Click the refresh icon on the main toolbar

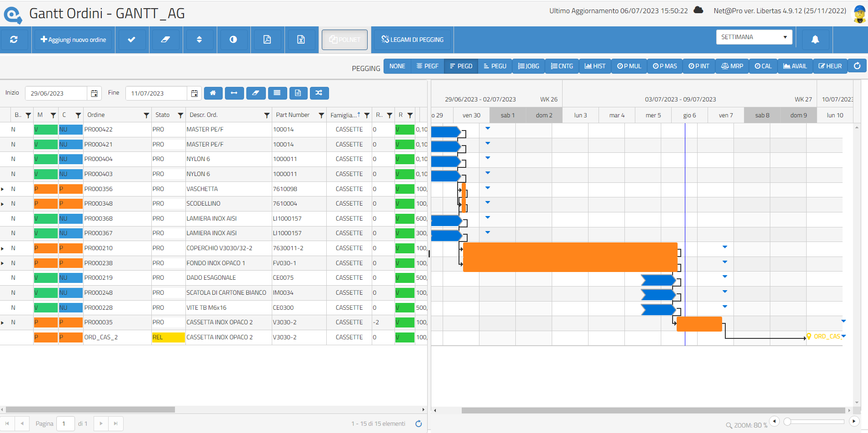pyautogui.click(x=15, y=40)
